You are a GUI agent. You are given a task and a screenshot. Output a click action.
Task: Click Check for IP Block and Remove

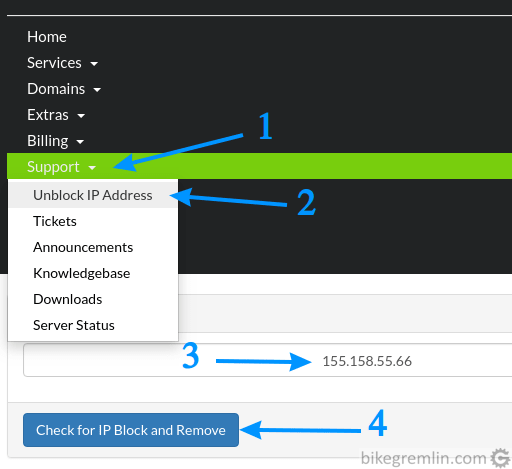131,430
